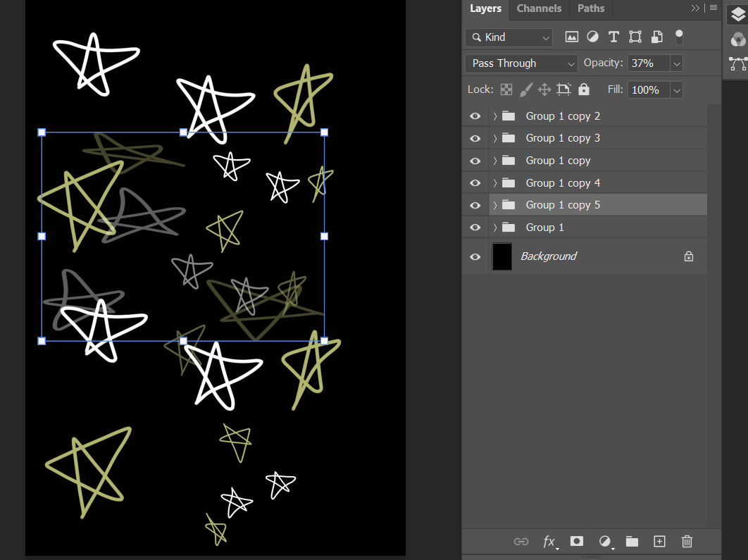Switch to the Channels tab

[539, 8]
